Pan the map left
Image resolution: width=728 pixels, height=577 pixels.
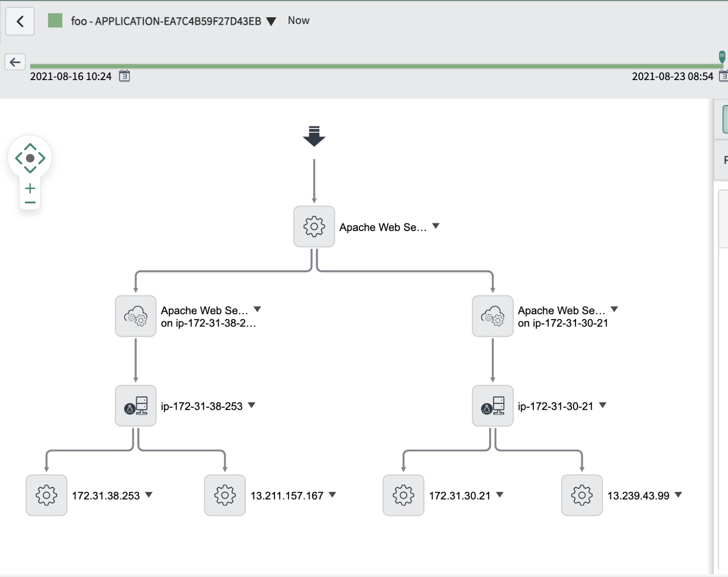(19, 158)
